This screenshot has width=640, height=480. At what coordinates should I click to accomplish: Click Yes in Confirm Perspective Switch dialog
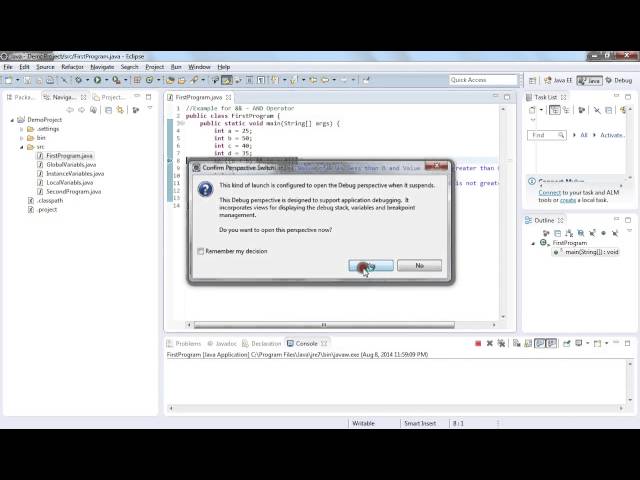click(x=371, y=266)
